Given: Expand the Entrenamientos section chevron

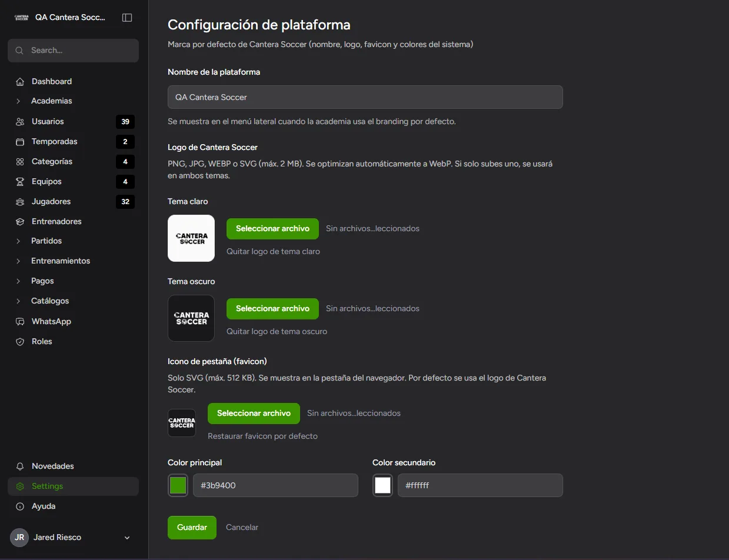Looking at the screenshot, I should (19, 261).
